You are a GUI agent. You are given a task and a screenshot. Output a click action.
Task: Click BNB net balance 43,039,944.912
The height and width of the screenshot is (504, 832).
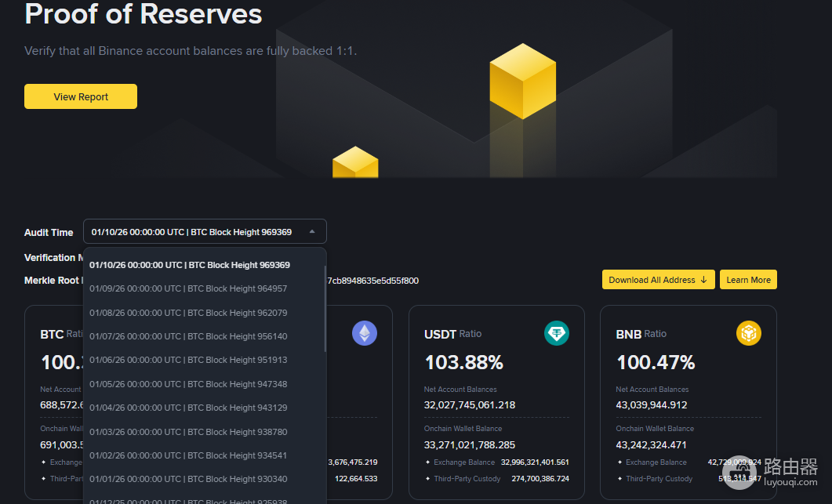(x=651, y=404)
